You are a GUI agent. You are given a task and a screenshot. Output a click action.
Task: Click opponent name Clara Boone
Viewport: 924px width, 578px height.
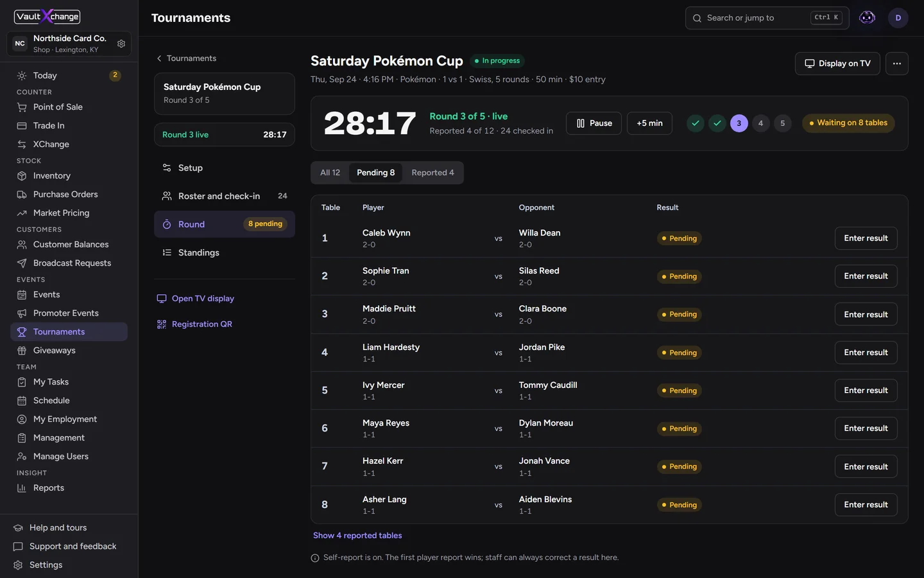click(543, 309)
